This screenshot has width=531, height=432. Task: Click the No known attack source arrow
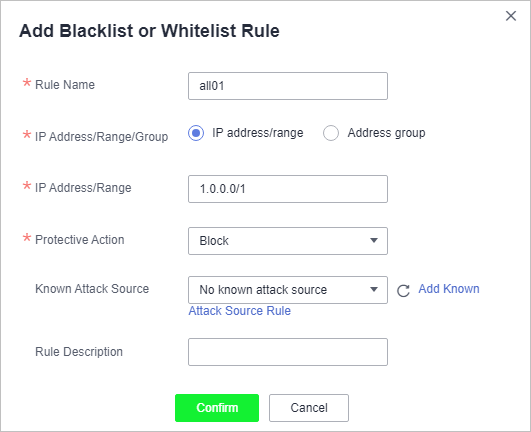[374, 289]
